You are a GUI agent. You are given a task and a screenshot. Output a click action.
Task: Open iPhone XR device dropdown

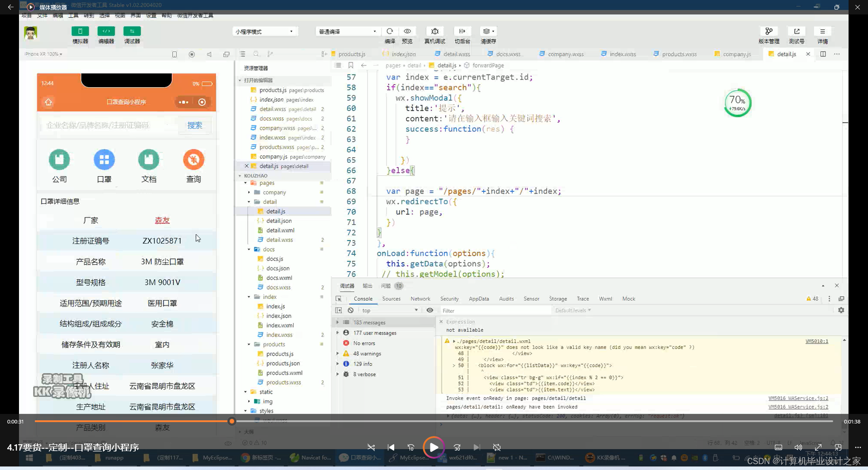click(44, 54)
